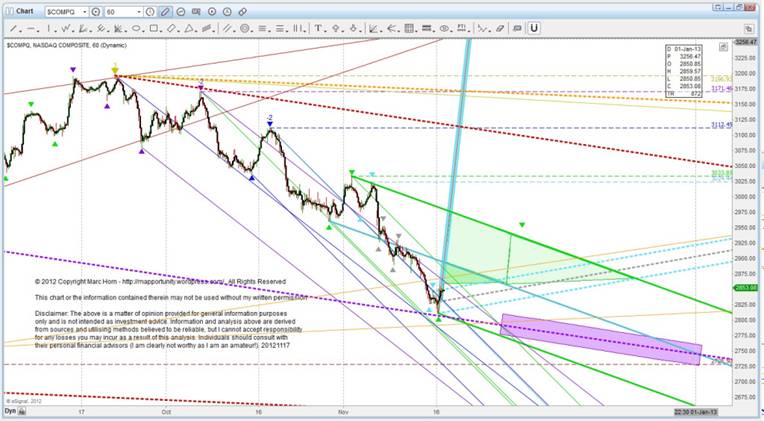The width and height of the screenshot is (764, 421).
Task: Click the chain link icon in title bar
Action: (x=243, y=12)
